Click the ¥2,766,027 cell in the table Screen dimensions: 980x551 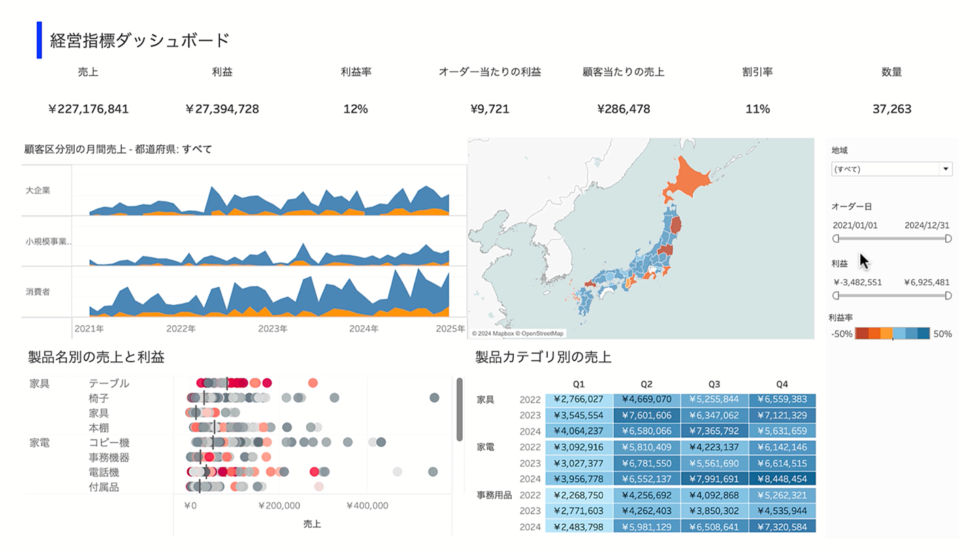[x=579, y=399]
